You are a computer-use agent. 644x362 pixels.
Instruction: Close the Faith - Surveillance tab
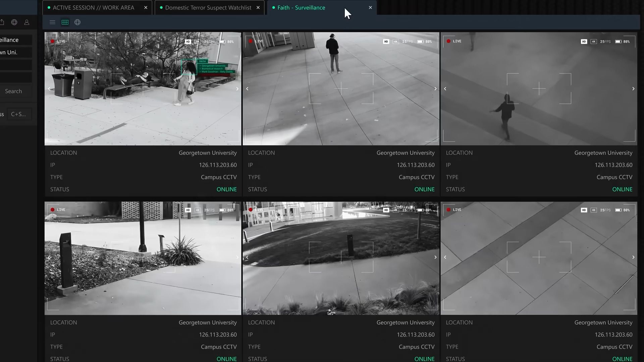click(370, 7)
